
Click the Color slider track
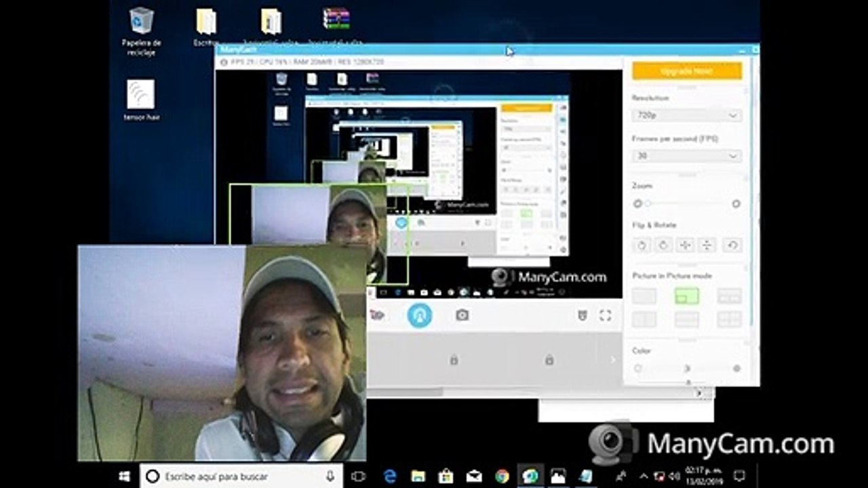point(687,368)
